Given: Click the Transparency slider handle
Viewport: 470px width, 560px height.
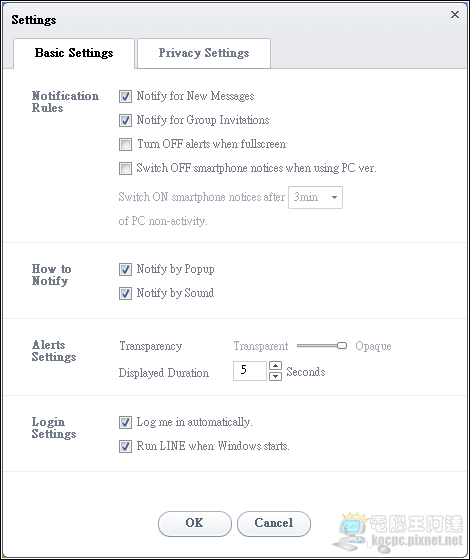Looking at the screenshot, I should tap(342, 345).
